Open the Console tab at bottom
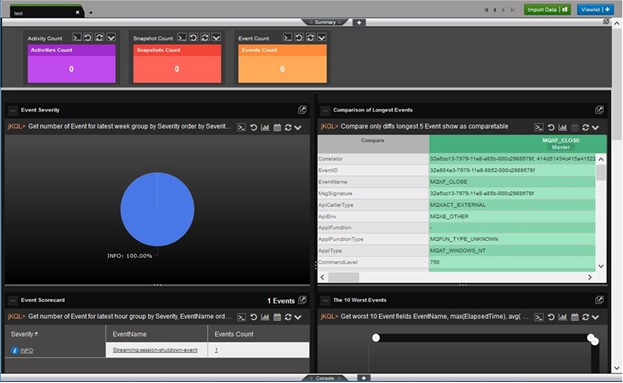623x383 pixels. tap(325, 378)
